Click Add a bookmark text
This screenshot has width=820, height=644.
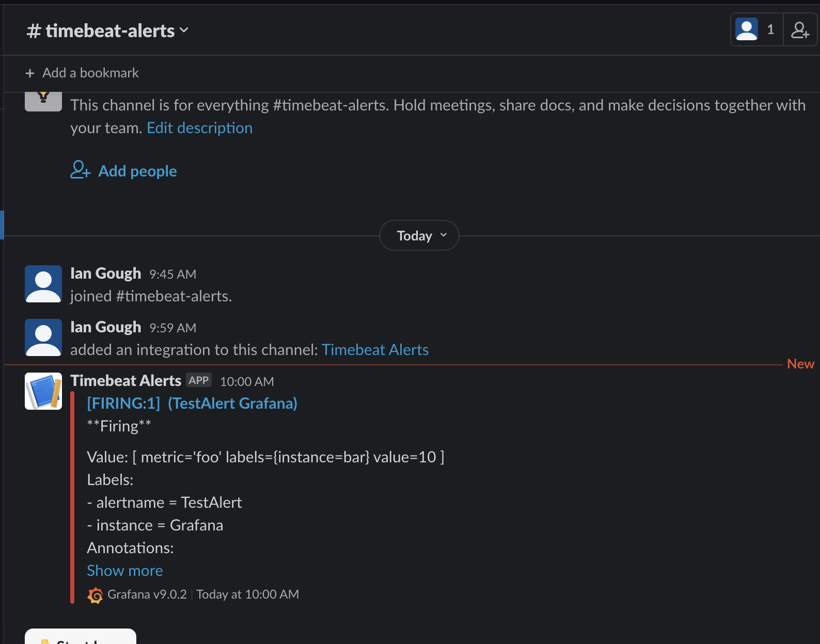tap(90, 73)
